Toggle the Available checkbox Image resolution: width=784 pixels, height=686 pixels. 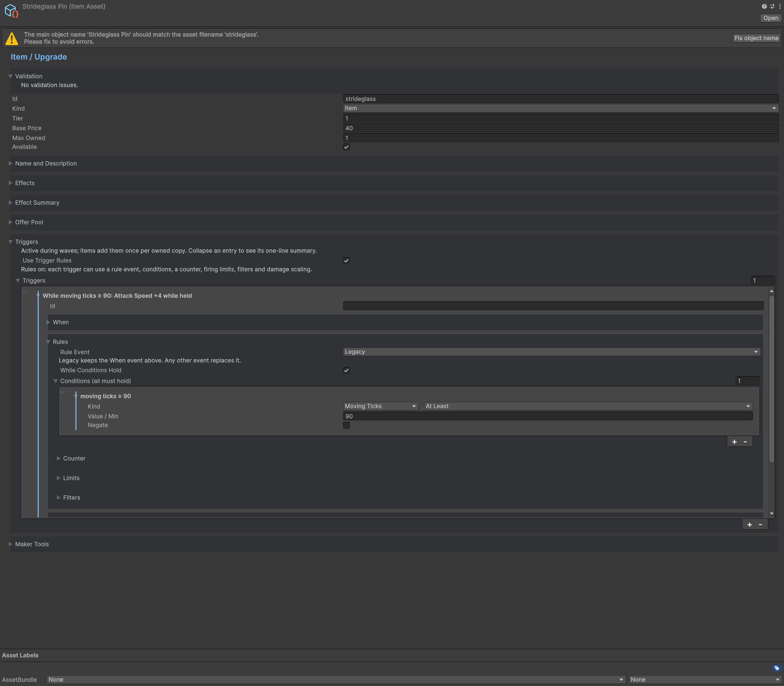click(x=346, y=147)
